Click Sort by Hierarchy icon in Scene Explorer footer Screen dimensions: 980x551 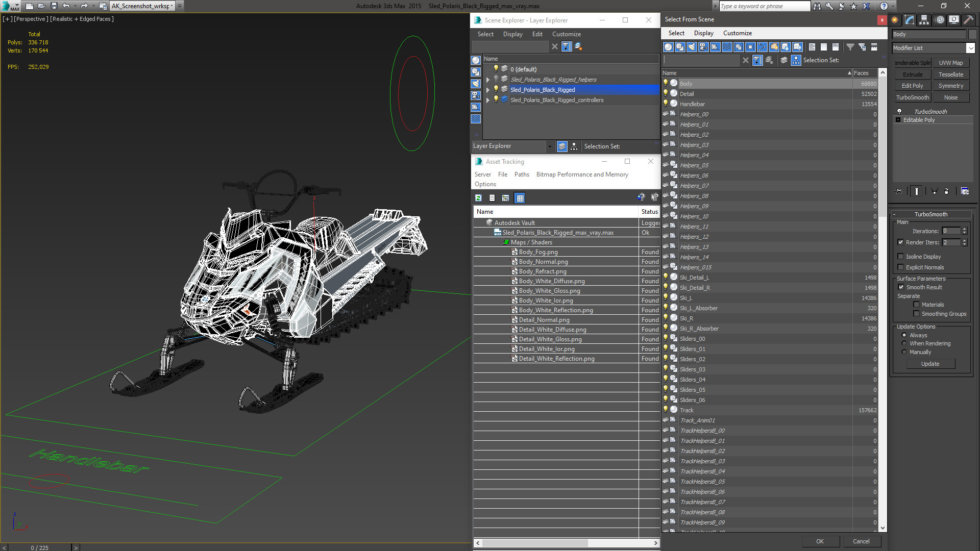[x=574, y=146]
